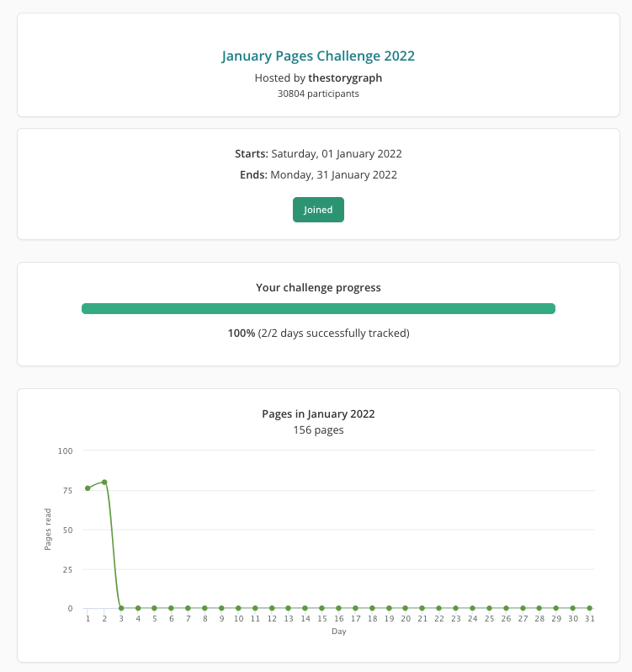Click the day 2 data point on chart

tap(104, 483)
